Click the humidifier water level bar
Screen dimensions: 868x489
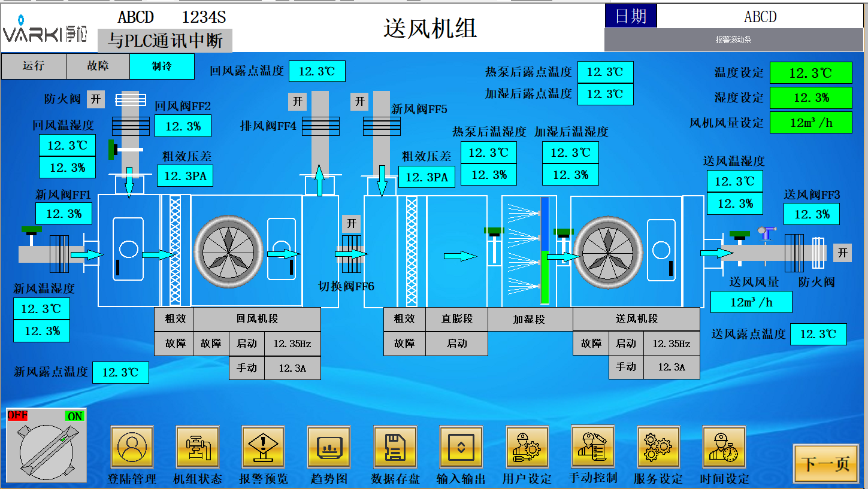545,250
